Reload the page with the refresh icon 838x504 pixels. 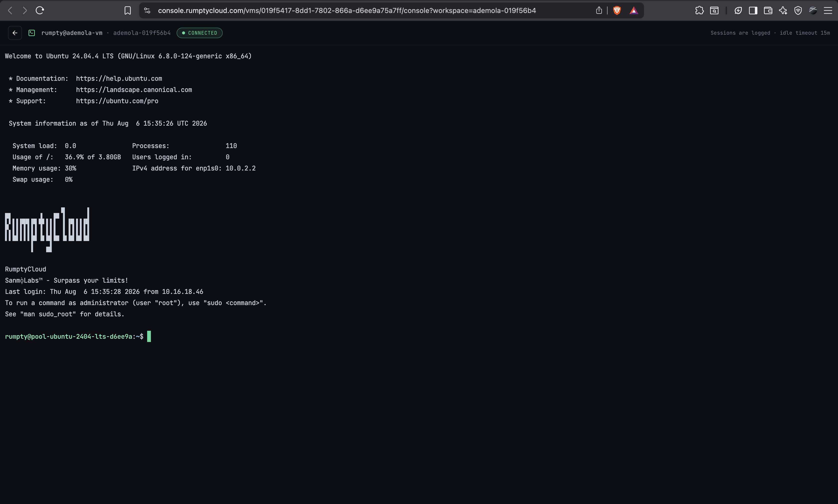pyautogui.click(x=40, y=10)
